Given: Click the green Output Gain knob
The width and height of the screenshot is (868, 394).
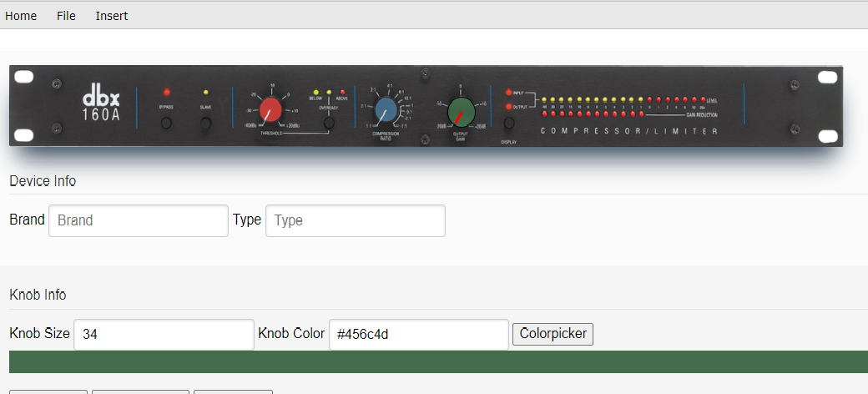Looking at the screenshot, I should 461,111.
